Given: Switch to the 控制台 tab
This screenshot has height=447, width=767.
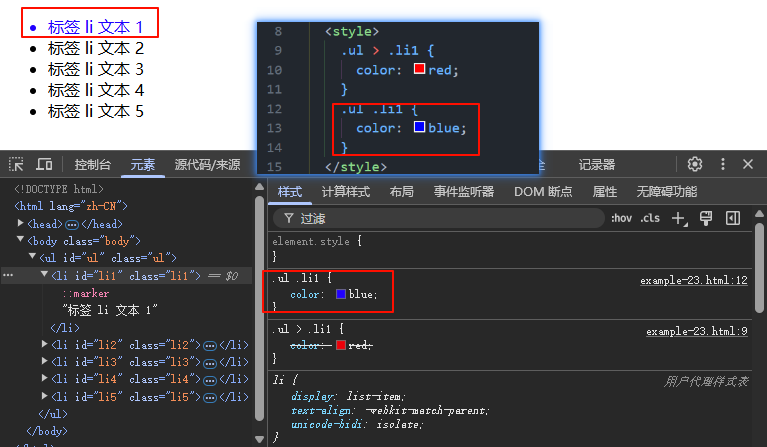Looking at the screenshot, I should coord(93,165).
